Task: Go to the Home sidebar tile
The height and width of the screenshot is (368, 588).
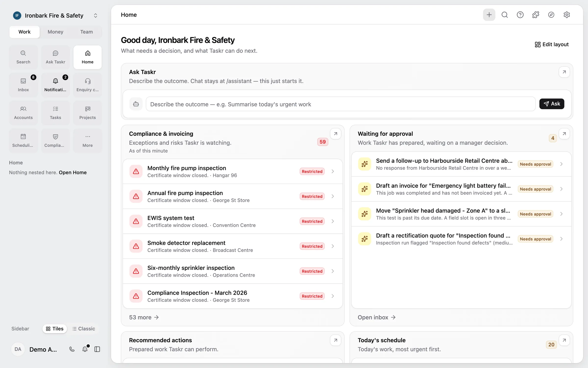Action: 87,57
